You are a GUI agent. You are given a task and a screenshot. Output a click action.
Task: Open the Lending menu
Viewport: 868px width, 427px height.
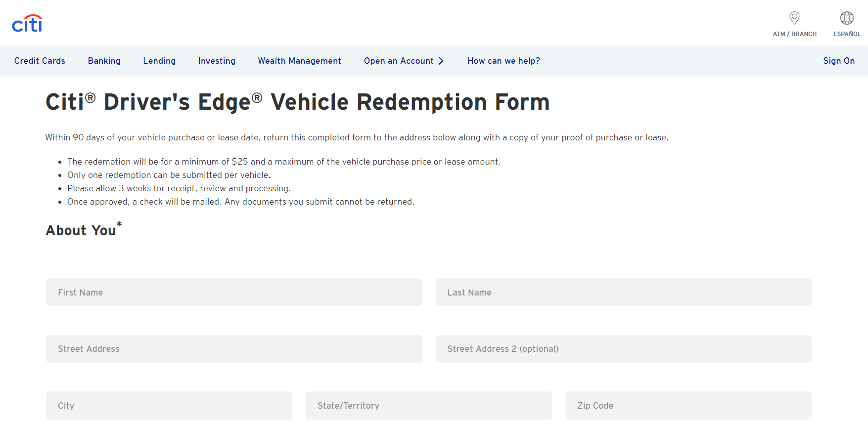coord(159,61)
